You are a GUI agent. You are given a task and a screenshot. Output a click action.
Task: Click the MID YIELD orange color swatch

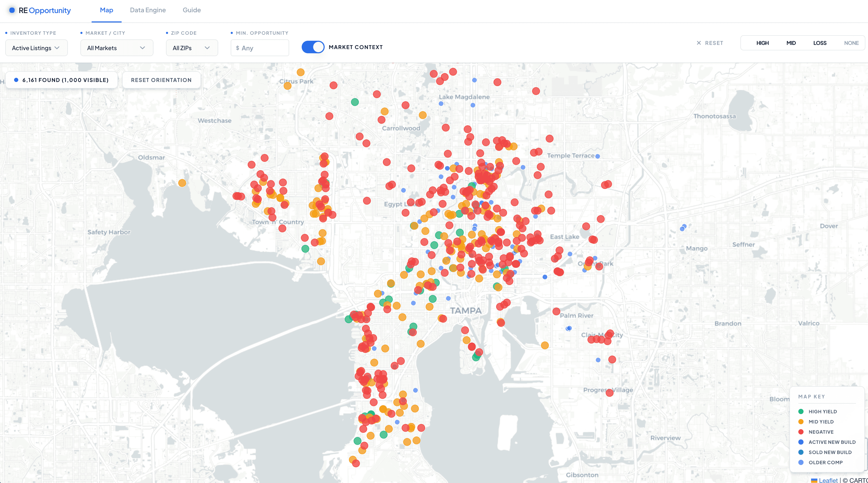click(x=801, y=422)
